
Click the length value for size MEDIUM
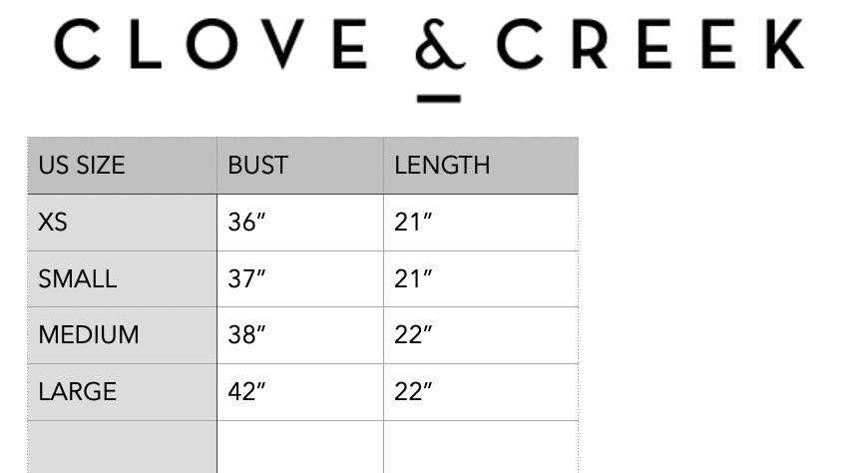(x=411, y=335)
